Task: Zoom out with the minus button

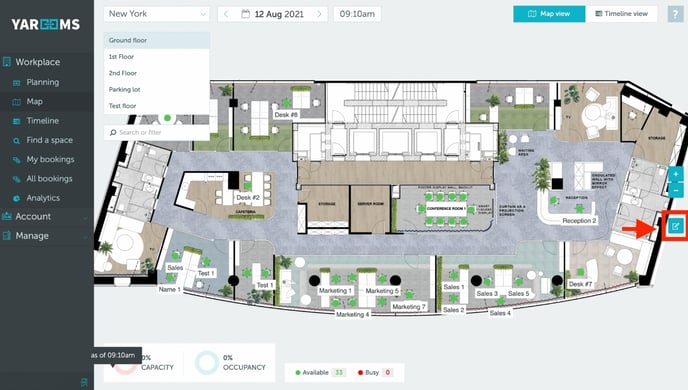Action: [x=676, y=190]
